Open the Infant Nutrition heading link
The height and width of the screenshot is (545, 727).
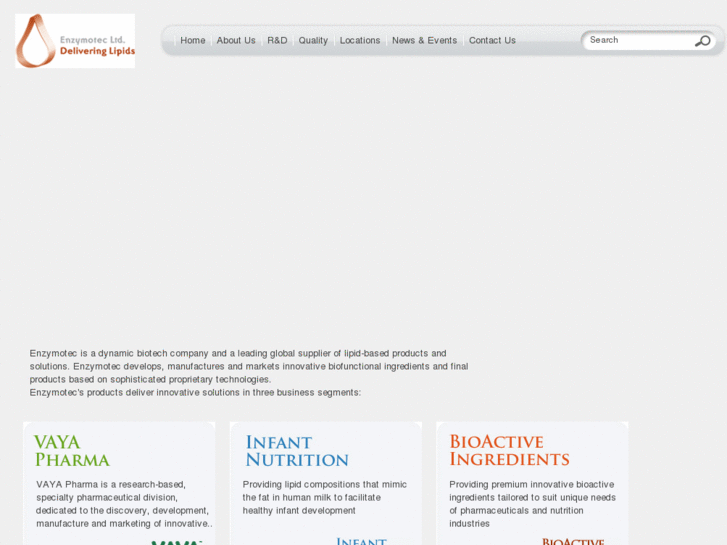click(297, 451)
